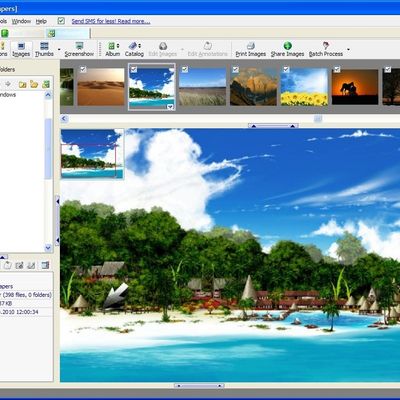Image resolution: width=400 pixels, height=400 pixels.
Task: Open the dropdown arrow next to Thumbs
Action: coord(59,50)
